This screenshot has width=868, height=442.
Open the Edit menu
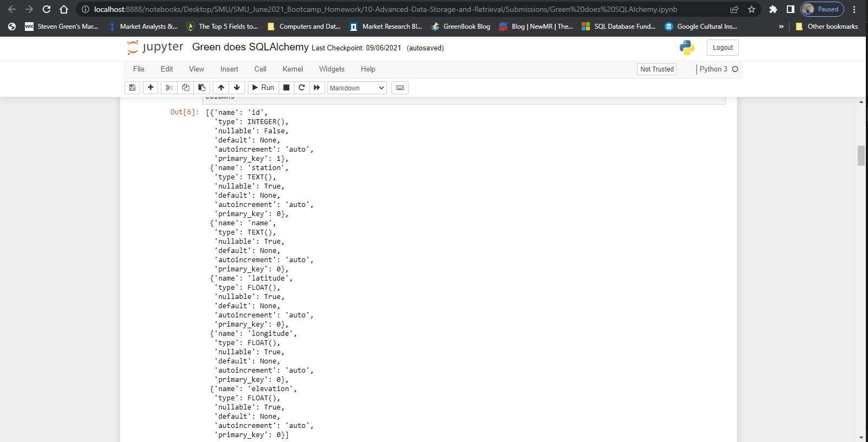click(x=167, y=69)
